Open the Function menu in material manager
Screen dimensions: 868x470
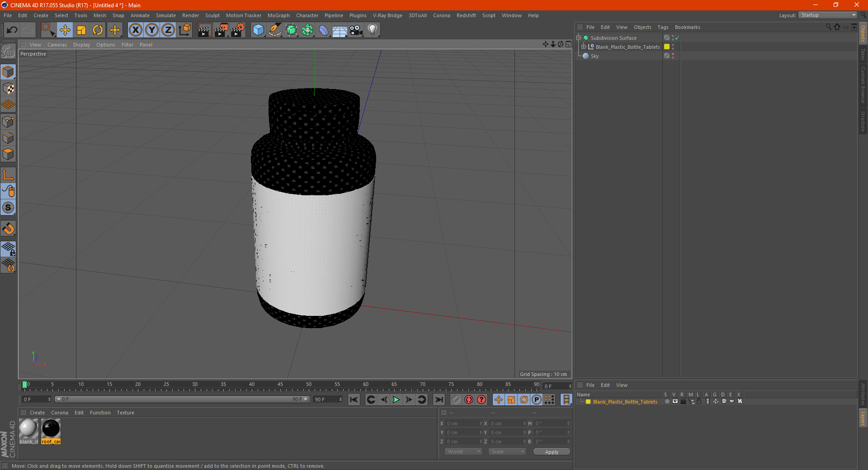pos(100,413)
